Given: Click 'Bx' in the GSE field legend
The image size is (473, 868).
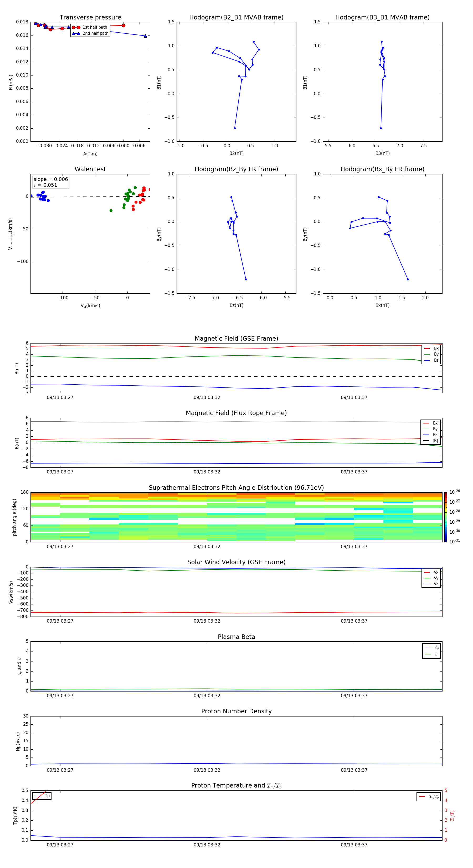Looking at the screenshot, I should click(x=436, y=349).
